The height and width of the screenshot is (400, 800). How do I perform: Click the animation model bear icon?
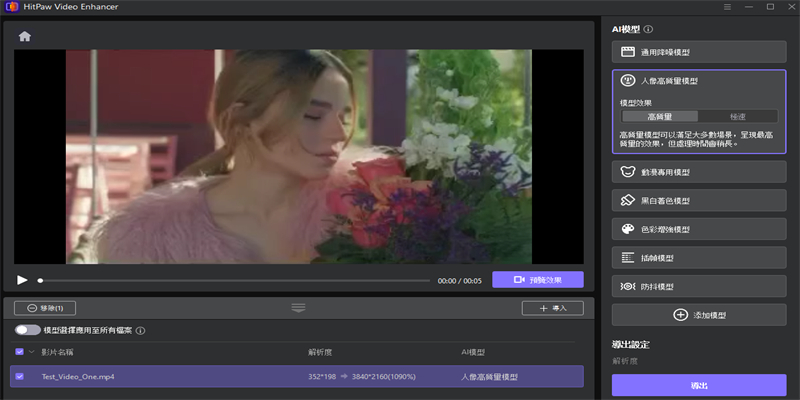628,172
